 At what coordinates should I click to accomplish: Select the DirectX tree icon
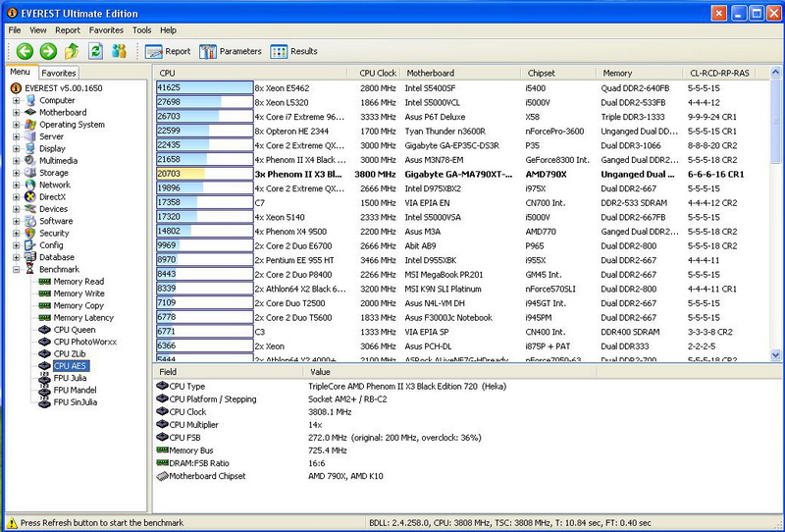[30, 197]
